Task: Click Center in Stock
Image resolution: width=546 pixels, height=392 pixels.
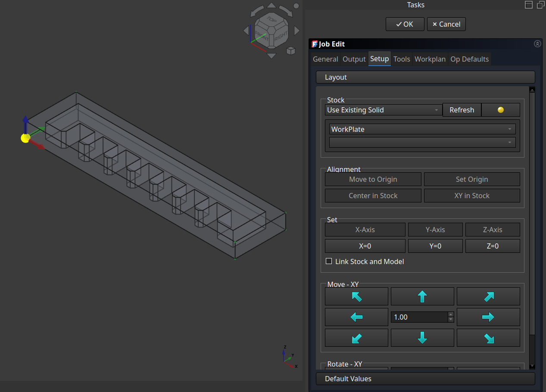Action: pos(373,196)
